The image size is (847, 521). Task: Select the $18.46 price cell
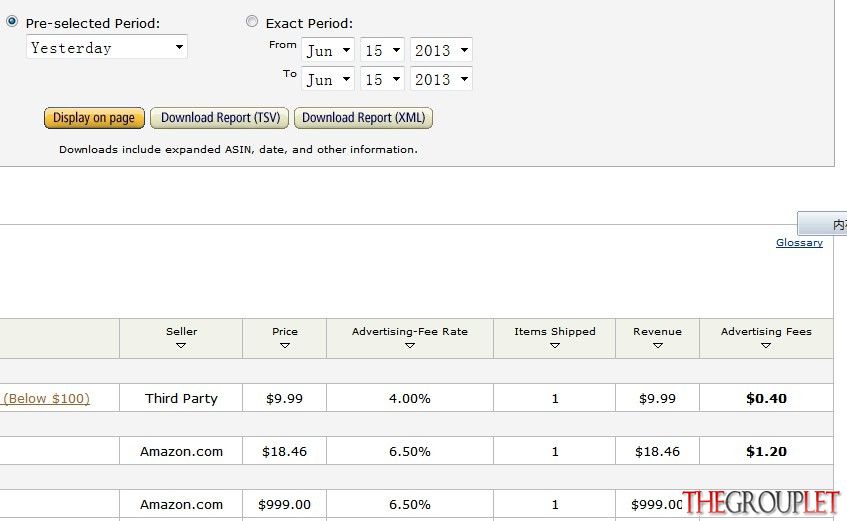[284, 451]
